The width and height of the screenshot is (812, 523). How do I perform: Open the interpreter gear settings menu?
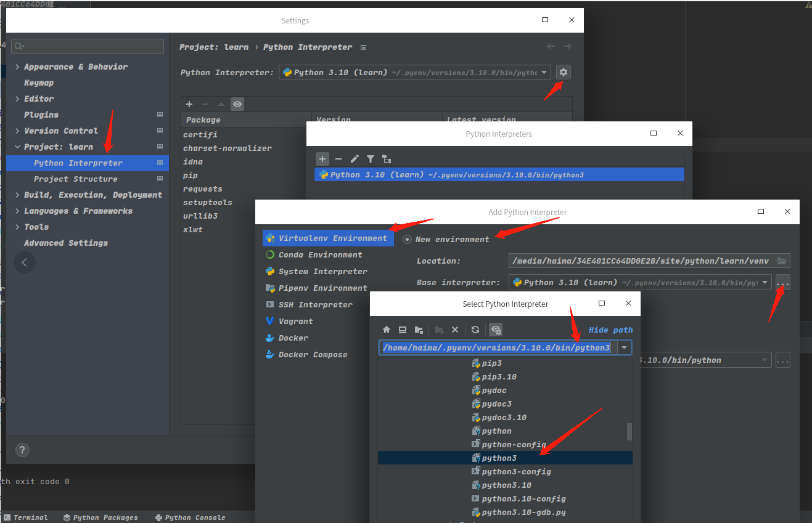pyautogui.click(x=563, y=72)
